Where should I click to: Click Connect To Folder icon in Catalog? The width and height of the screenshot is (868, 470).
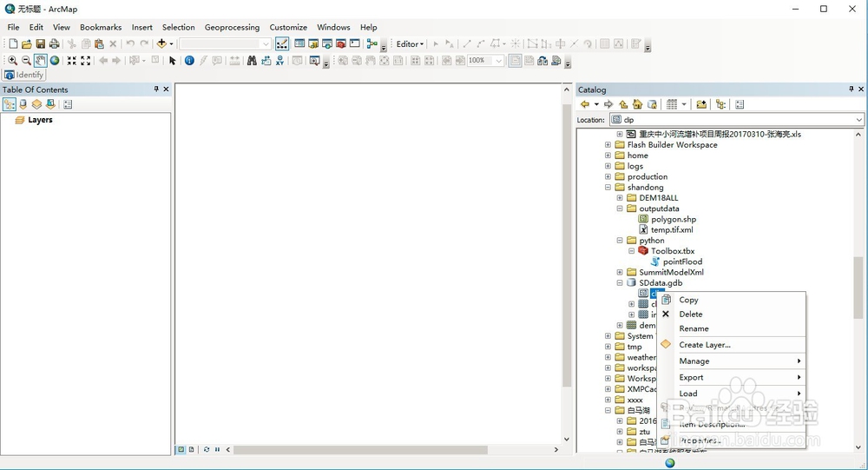pyautogui.click(x=701, y=104)
